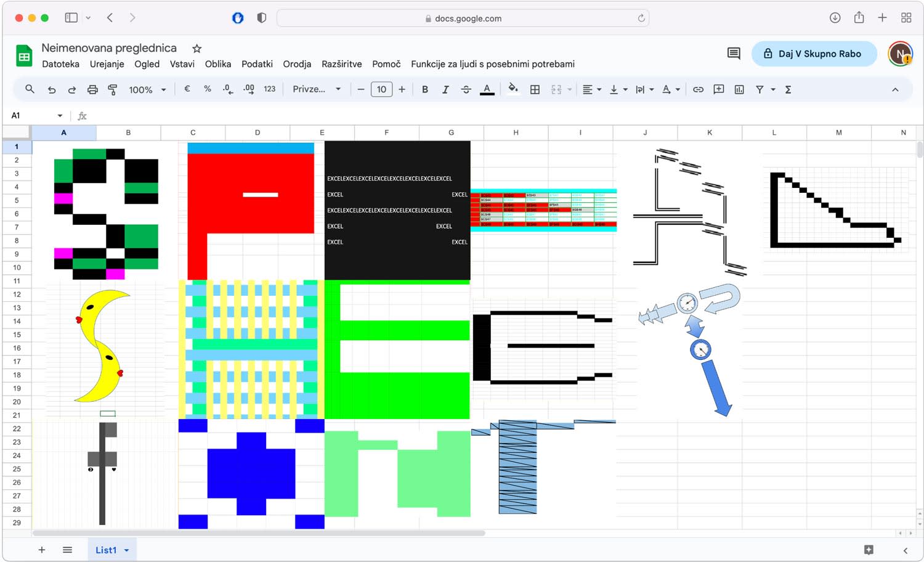Open the name box dropdown arrow
Screen dimensions: 924x562
60,116
